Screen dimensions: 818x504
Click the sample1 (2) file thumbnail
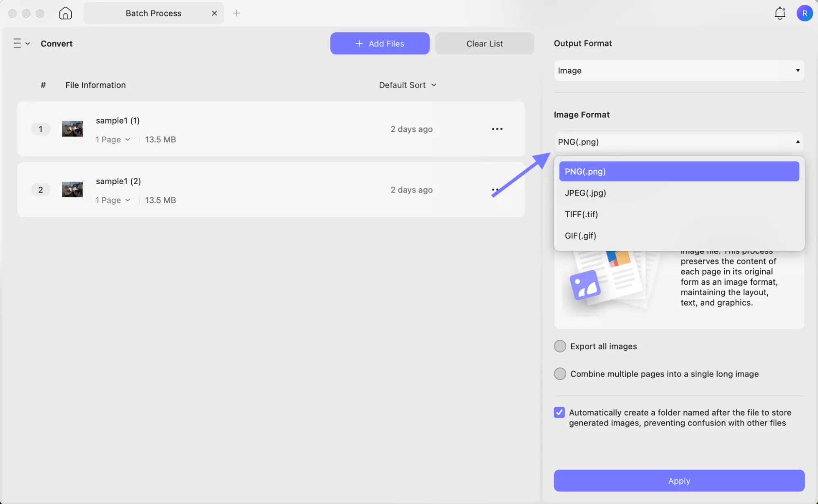tap(72, 189)
